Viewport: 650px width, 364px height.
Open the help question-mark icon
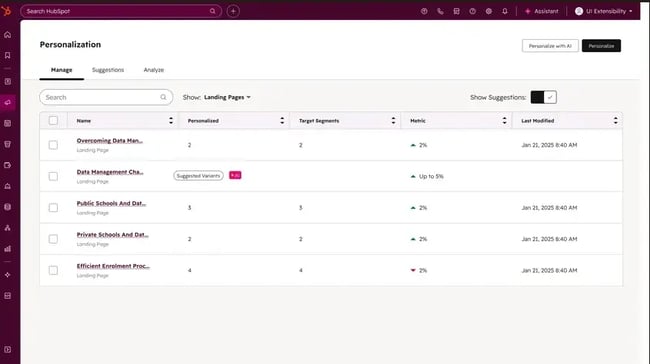[473, 11]
